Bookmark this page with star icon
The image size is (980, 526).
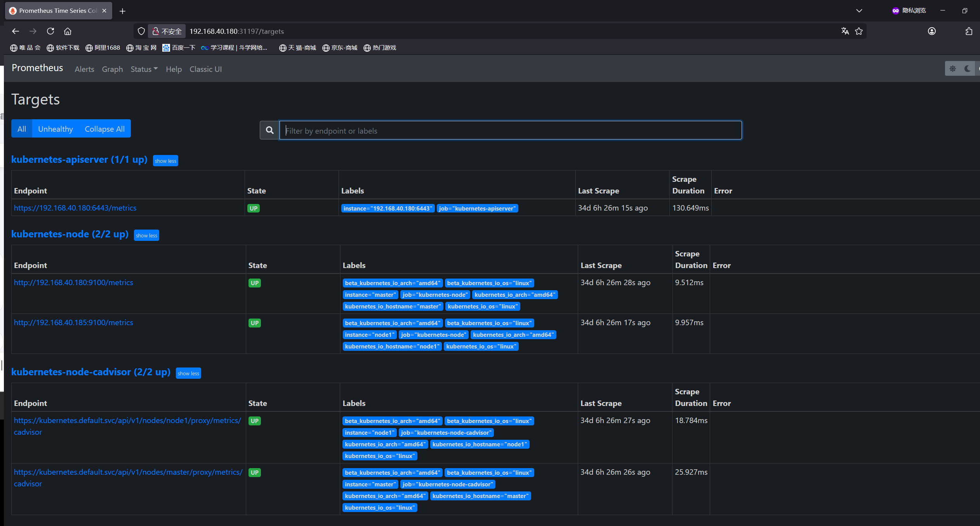[x=859, y=31]
